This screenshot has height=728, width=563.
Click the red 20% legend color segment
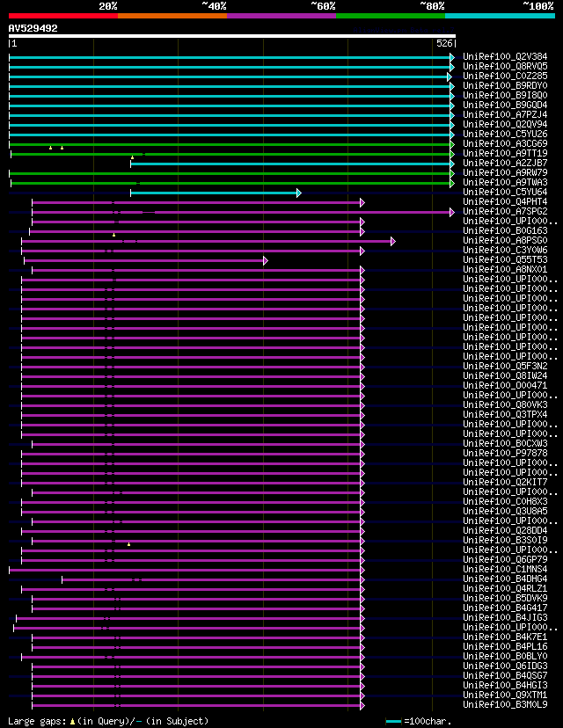[63, 16]
